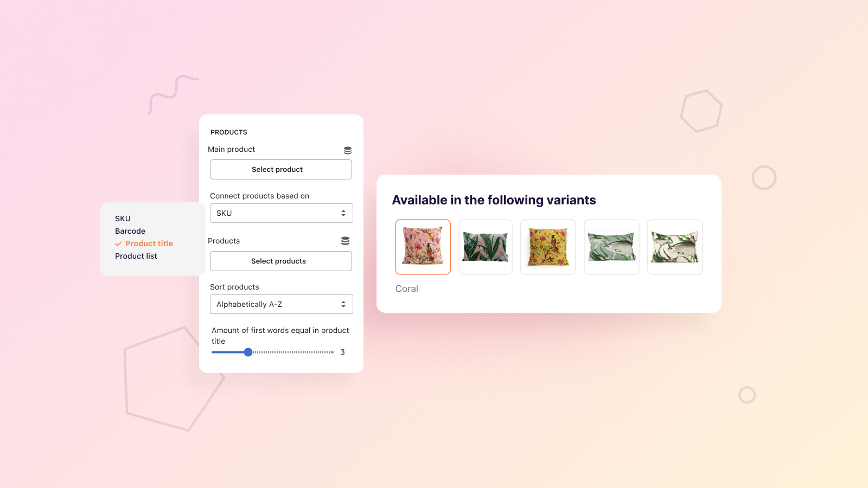The width and height of the screenshot is (868, 488).
Task: Select the green leaf pillow variant
Action: click(x=486, y=247)
